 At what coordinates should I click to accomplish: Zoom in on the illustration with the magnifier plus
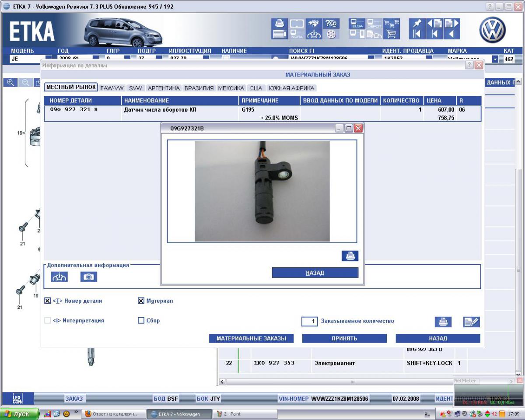click(x=10, y=82)
